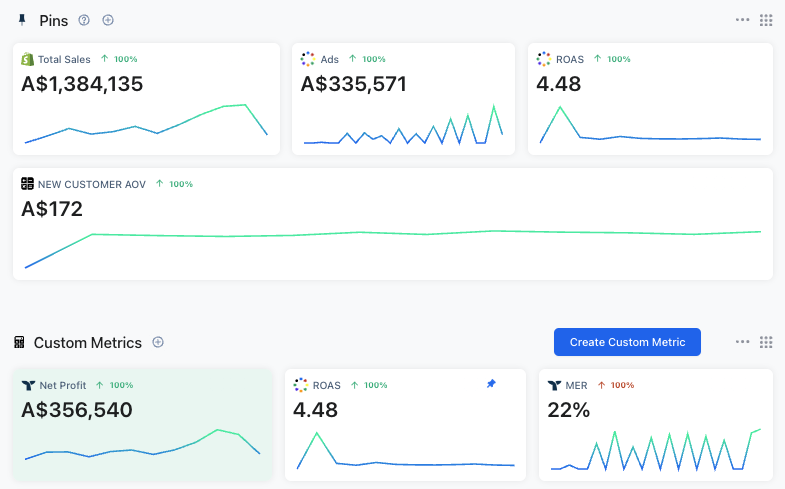
Task: Click ring icon on Custom Metrics ROAS card
Action: point(300,385)
